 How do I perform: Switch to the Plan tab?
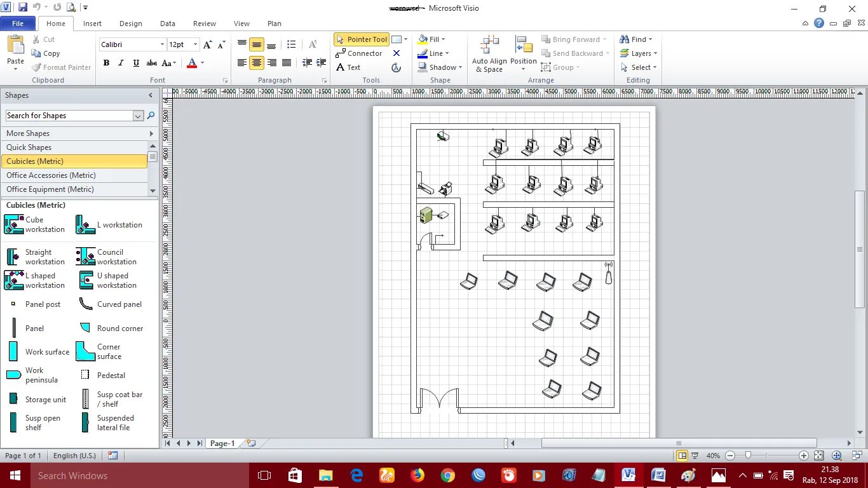[275, 24]
